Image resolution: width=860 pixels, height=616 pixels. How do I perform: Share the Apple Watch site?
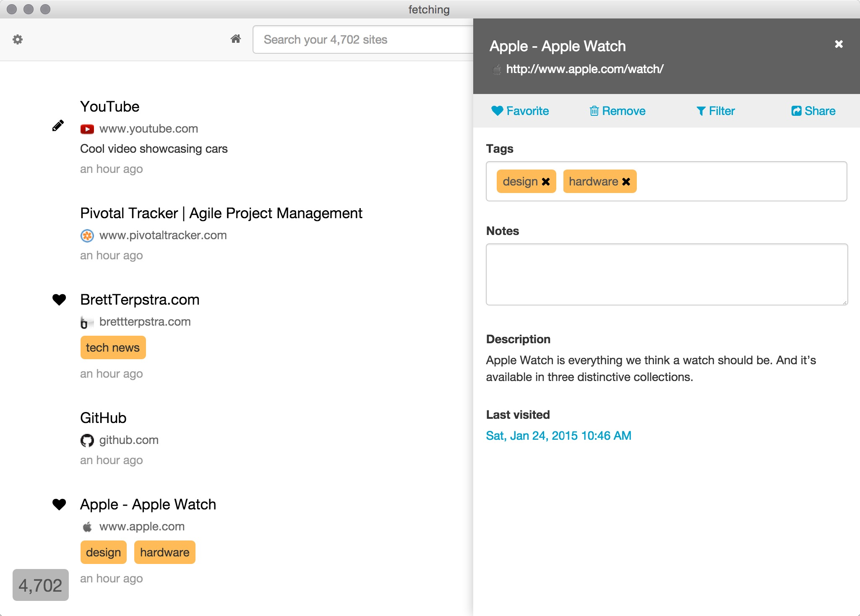click(813, 111)
